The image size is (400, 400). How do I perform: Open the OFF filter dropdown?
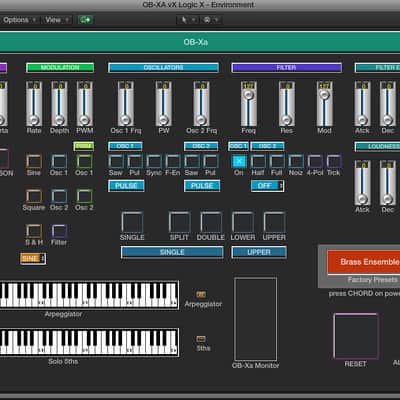pyautogui.click(x=267, y=186)
